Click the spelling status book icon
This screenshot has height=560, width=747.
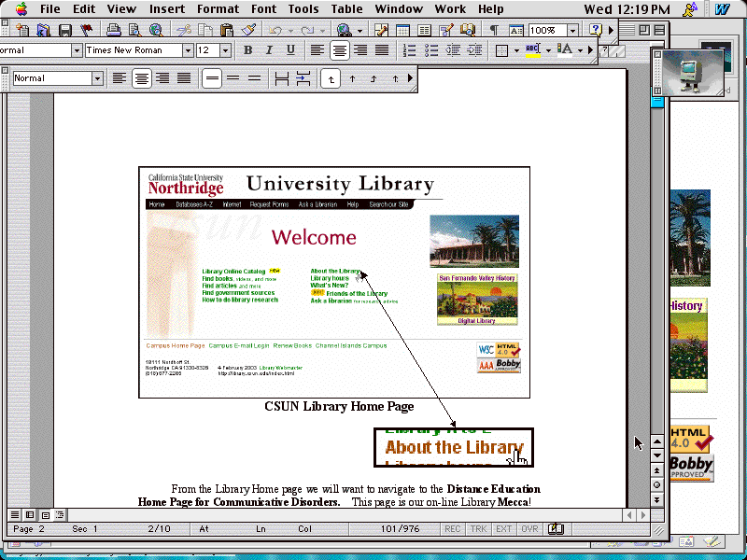556,528
